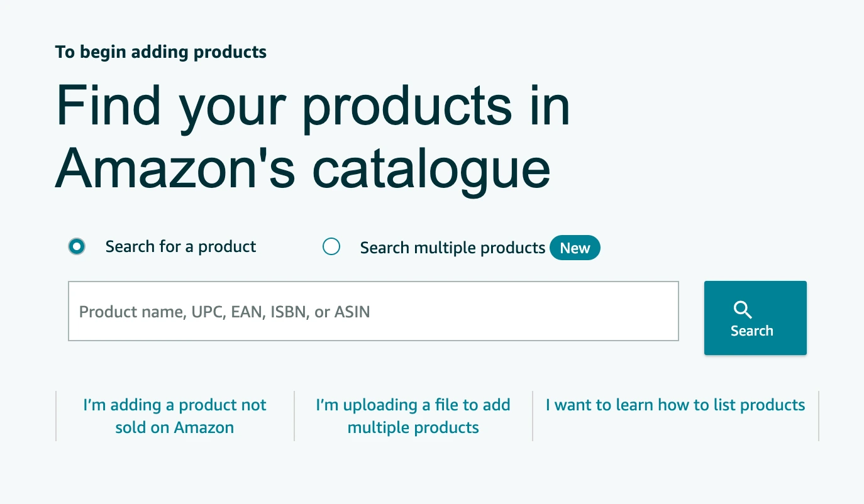The height and width of the screenshot is (504, 864).
Task: Click the magnifying glass icon in Search button
Action: [743, 310]
